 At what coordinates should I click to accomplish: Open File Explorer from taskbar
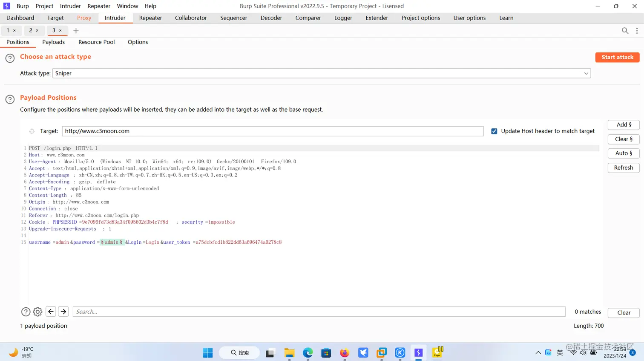290,352
